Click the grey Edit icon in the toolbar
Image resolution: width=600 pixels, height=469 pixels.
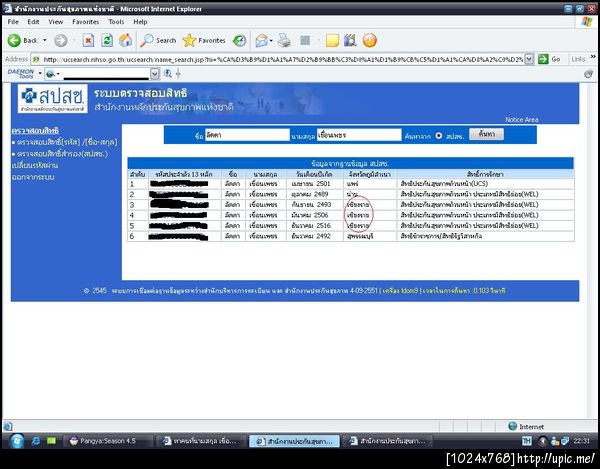tap(305, 40)
